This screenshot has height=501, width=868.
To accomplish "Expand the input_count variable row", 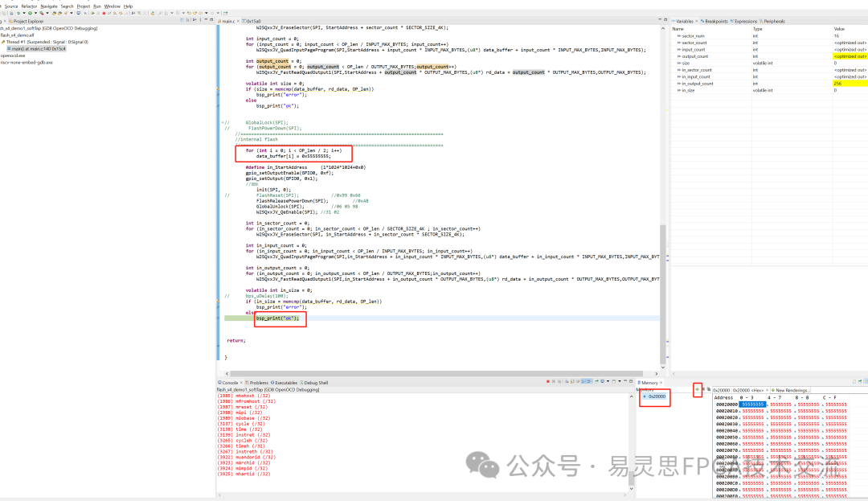I will click(678, 49).
